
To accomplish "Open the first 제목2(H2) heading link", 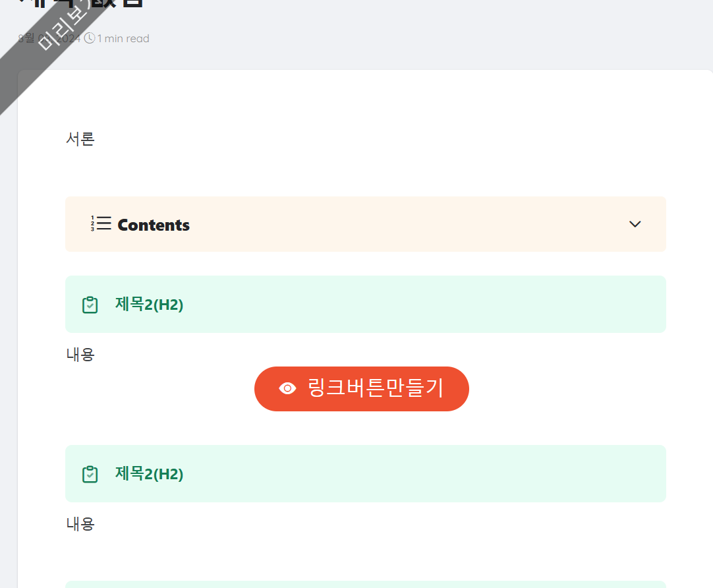I will coord(150,305).
